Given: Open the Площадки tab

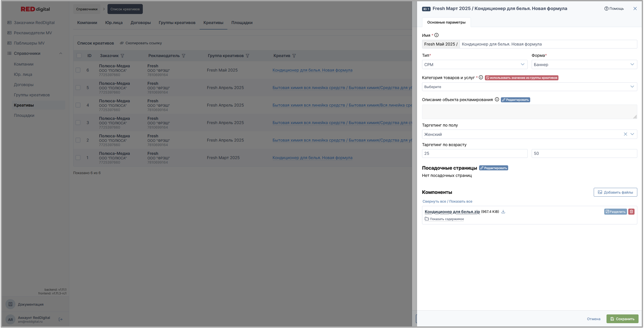Looking at the screenshot, I should [242, 23].
